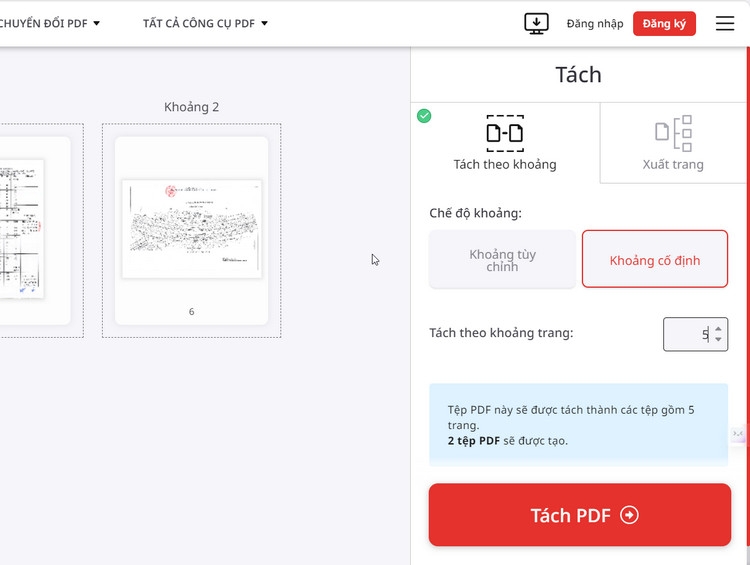Click the page range number field
The image size is (750, 565).
pyautogui.click(x=695, y=334)
